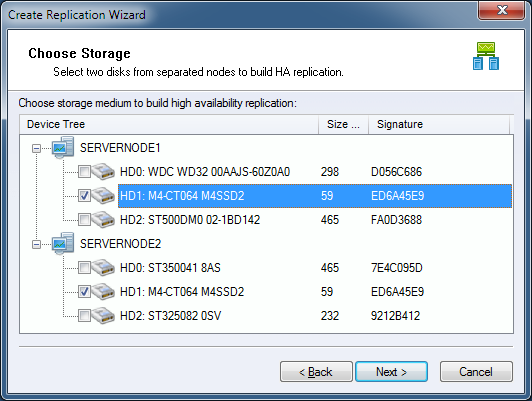
Task: Click the replication network icon in the header
Action: click(x=486, y=56)
